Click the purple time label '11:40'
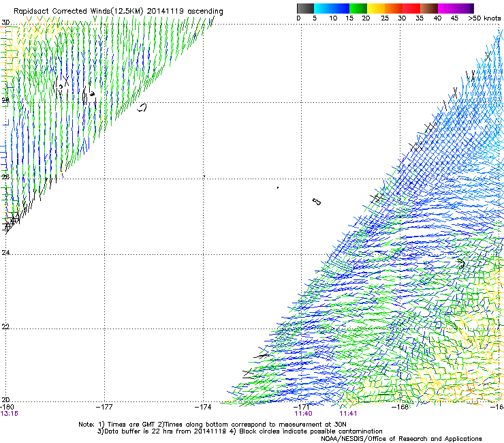This screenshot has width=504, height=443. tap(304, 414)
